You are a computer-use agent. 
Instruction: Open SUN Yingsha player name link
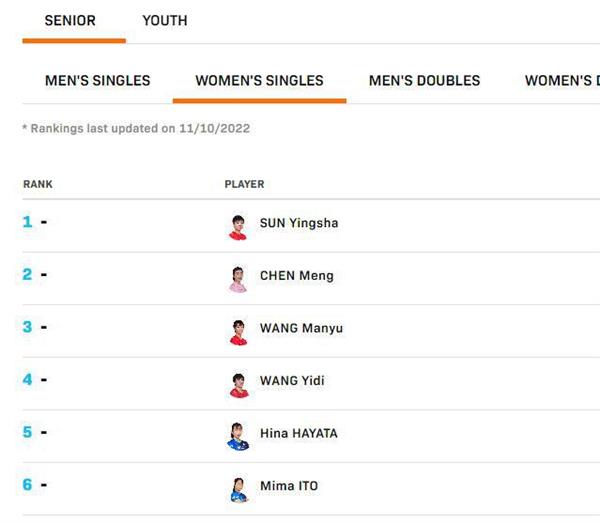[x=299, y=223]
